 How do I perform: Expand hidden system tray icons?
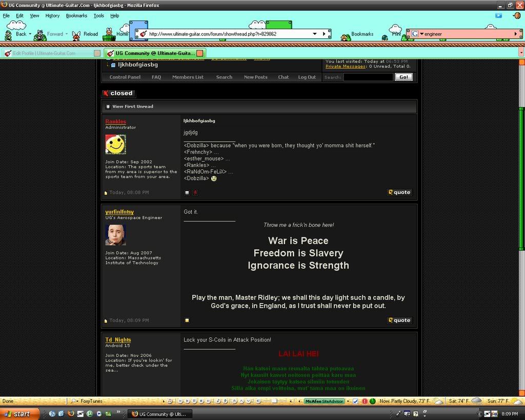[x=478, y=414]
